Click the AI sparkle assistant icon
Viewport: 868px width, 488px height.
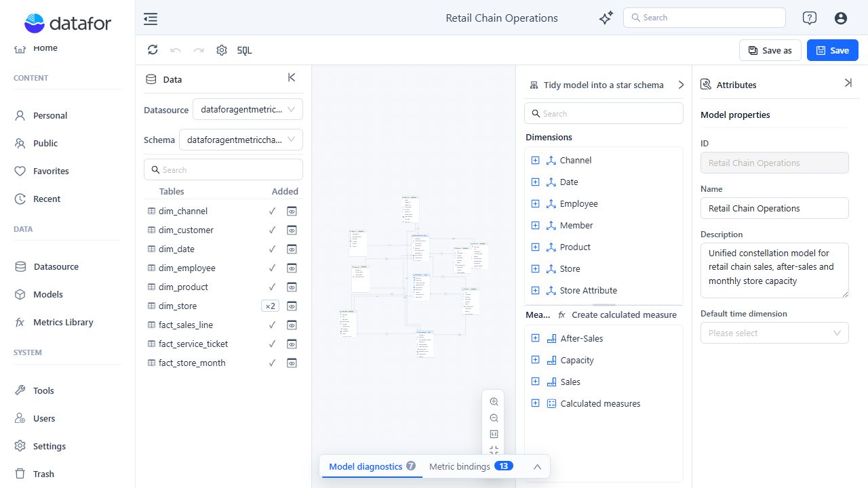pyautogui.click(x=606, y=18)
